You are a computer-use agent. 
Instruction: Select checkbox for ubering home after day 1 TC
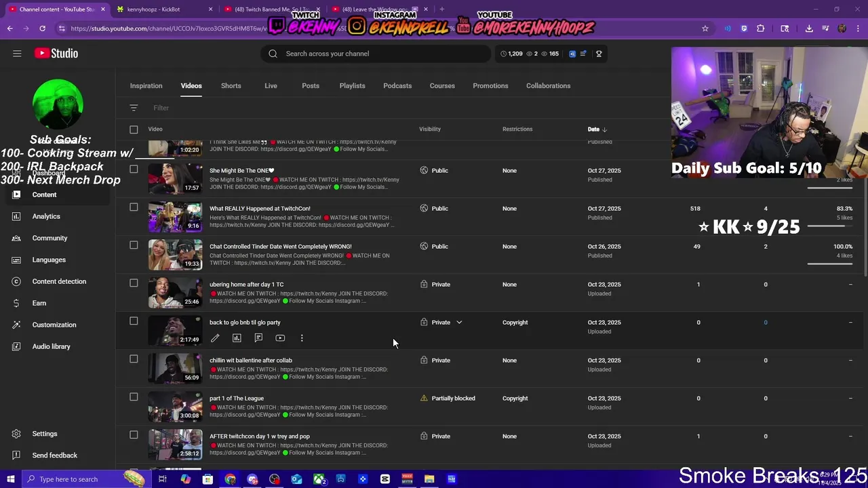point(134,283)
